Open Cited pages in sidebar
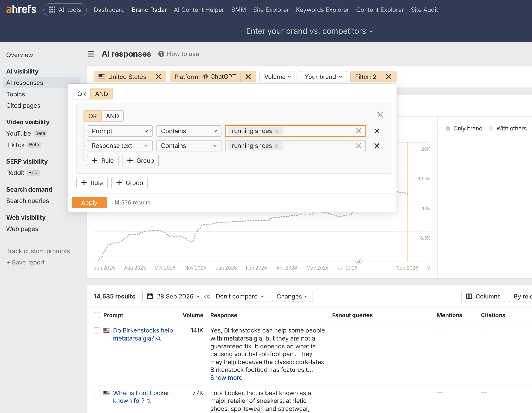The image size is (532, 413). coord(23,105)
